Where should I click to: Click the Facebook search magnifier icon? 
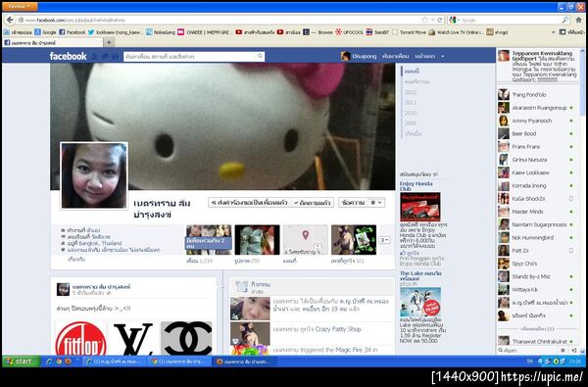[x=261, y=56]
